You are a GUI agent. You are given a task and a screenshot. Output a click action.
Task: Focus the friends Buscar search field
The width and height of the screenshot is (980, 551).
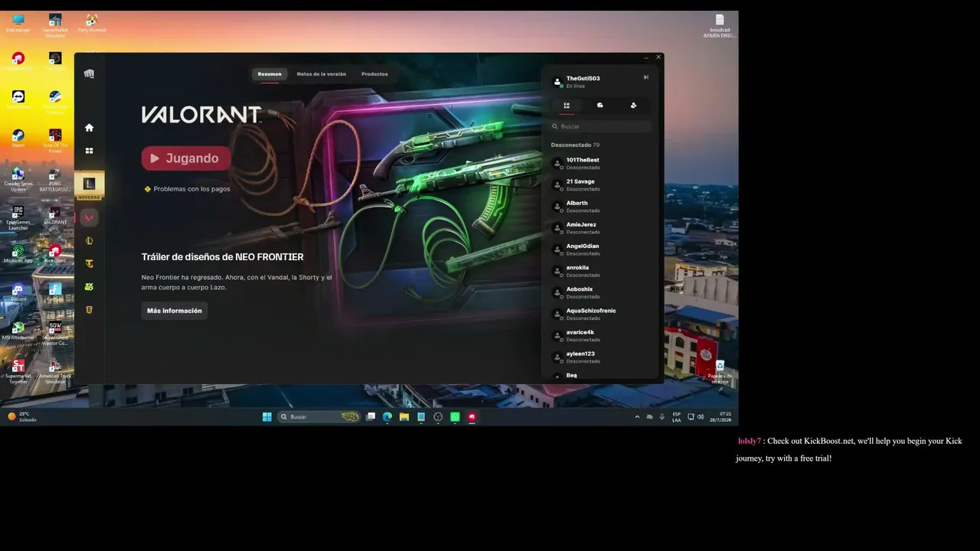pos(601,126)
